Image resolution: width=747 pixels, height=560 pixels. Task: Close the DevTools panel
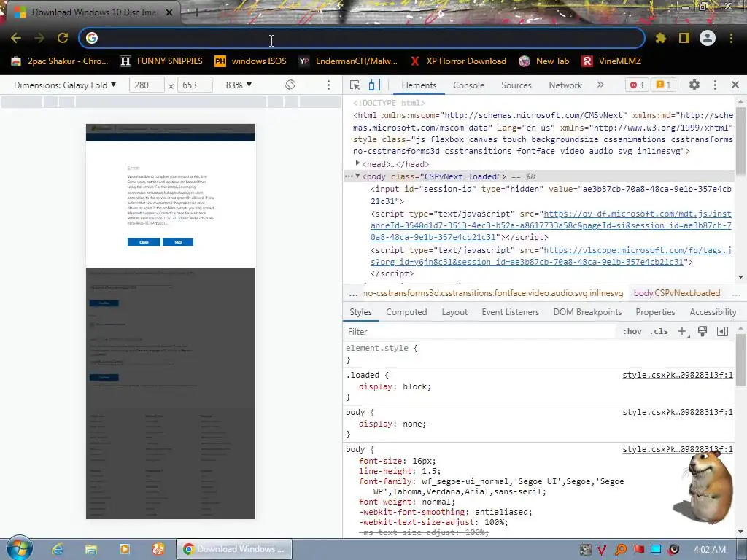tap(735, 85)
